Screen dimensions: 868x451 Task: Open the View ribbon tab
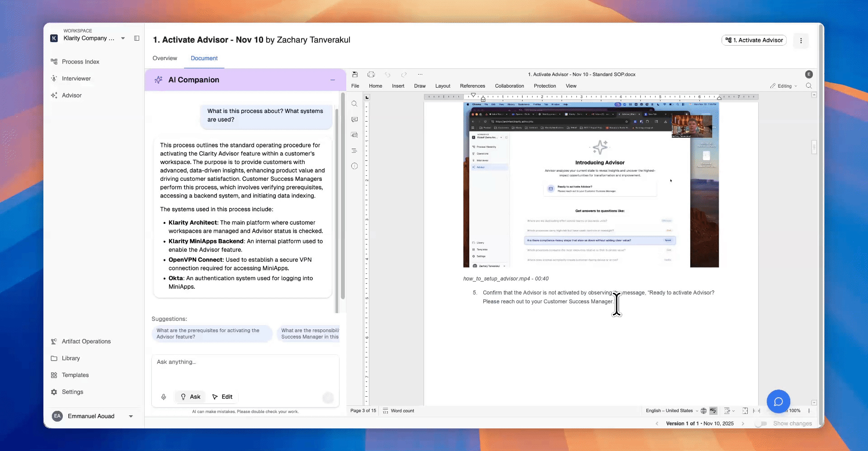coord(571,86)
